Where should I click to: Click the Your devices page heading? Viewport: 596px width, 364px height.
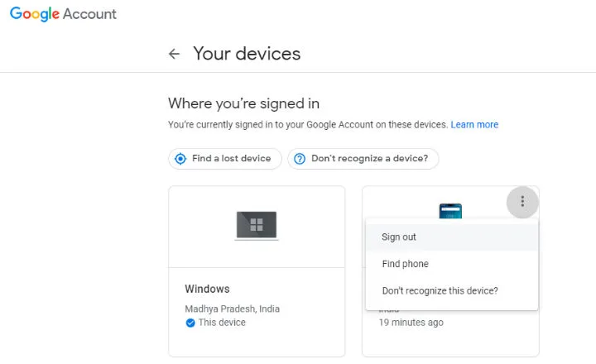click(x=247, y=54)
